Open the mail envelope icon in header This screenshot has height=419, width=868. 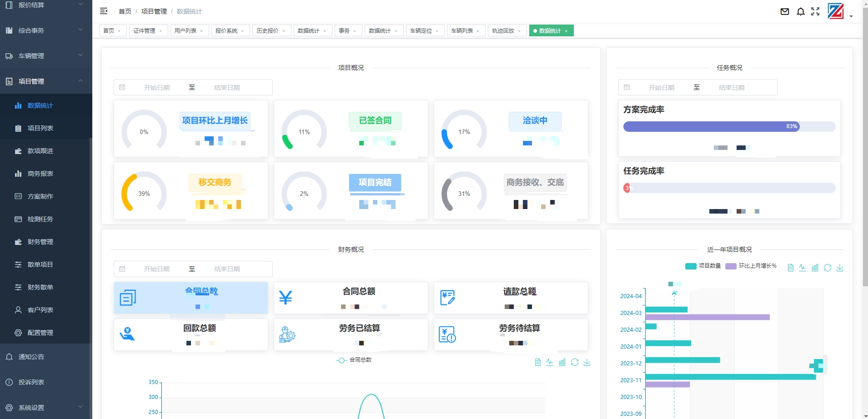(x=785, y=11)
